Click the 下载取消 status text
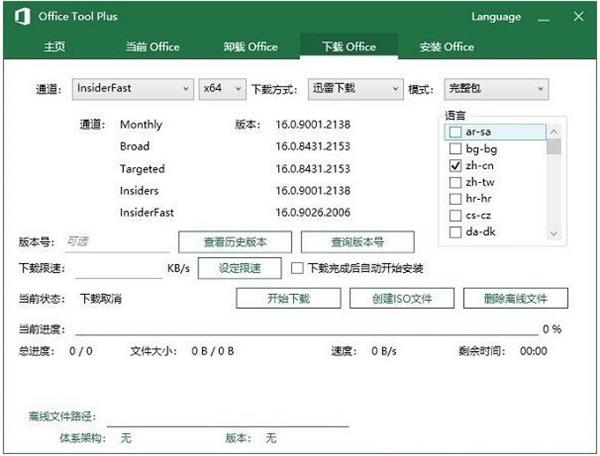The width and height of the screenshot is (600, 456). (x=101, y=298)
